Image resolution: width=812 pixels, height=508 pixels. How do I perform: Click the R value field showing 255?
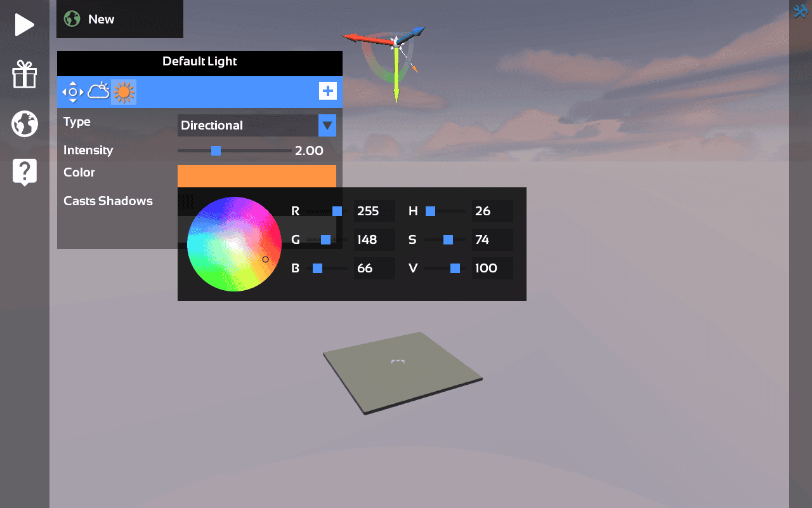[x=374, y=211]
